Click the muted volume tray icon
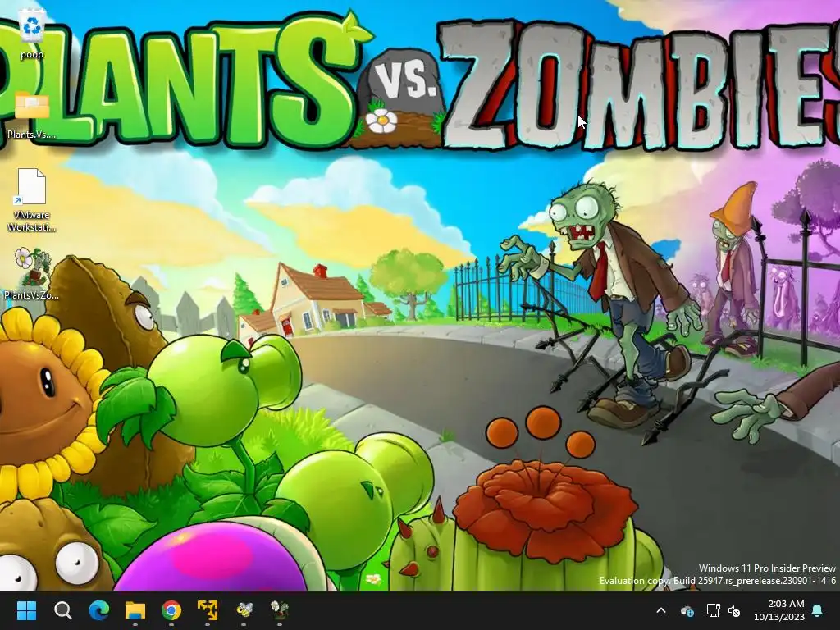Screen dimensions: 840x630 [734, 610]
